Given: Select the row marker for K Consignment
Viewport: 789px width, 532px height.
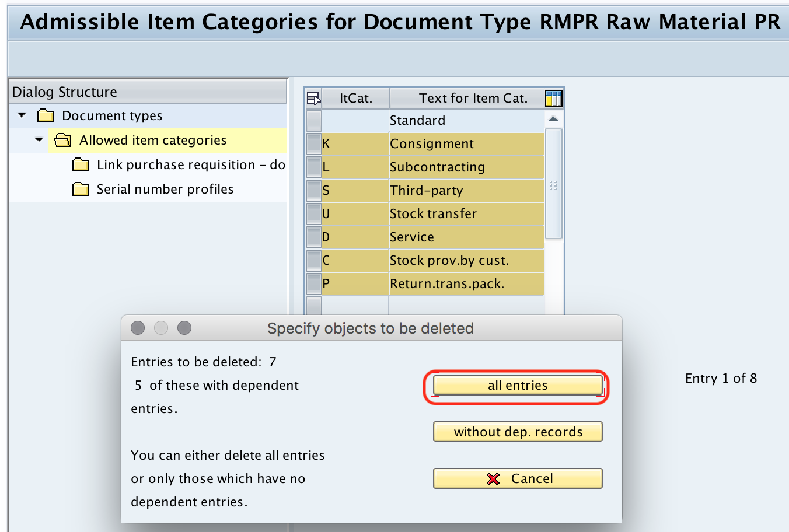Looking at the screenshot, I should (313, 143).
